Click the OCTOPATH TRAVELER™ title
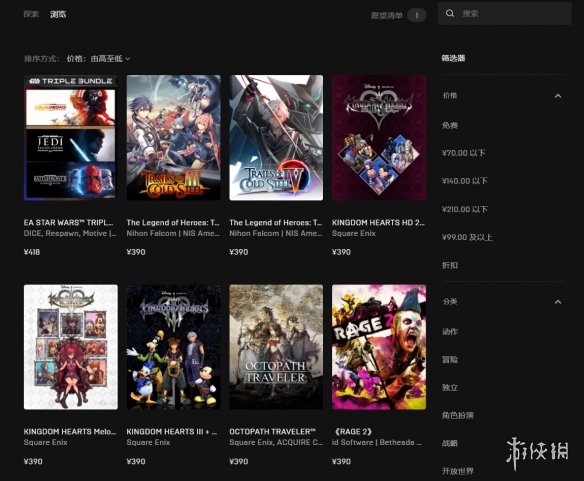The width and height of the screenshot is (584, 481). (x=272, y=431)
